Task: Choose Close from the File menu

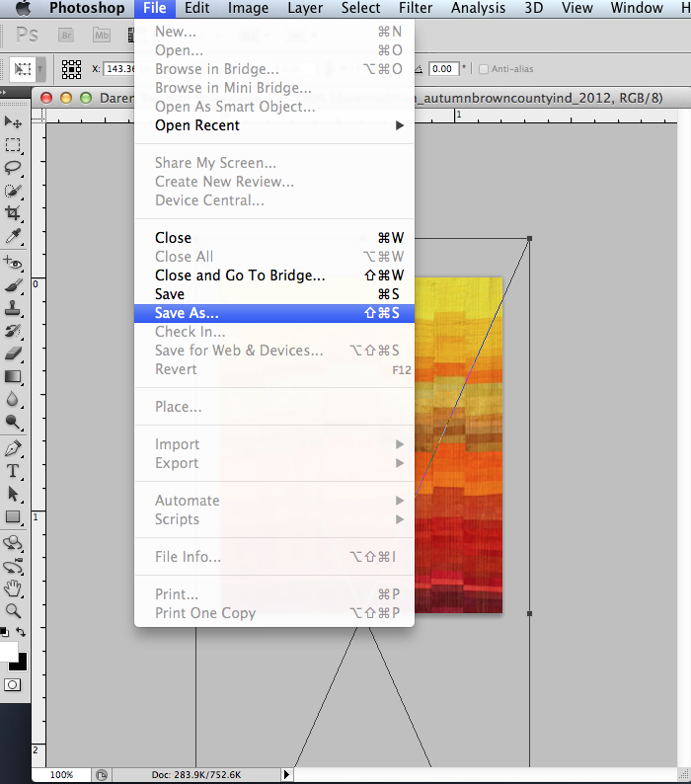Action: click(x=274, y=238)
